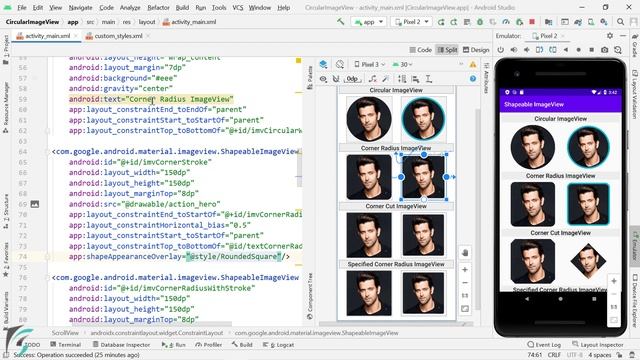The width and height of the screenshot is (640, 360).
Task: Click the orange warning icon in design toolbar
Action: pyautogui.click(x=473, y=64)
